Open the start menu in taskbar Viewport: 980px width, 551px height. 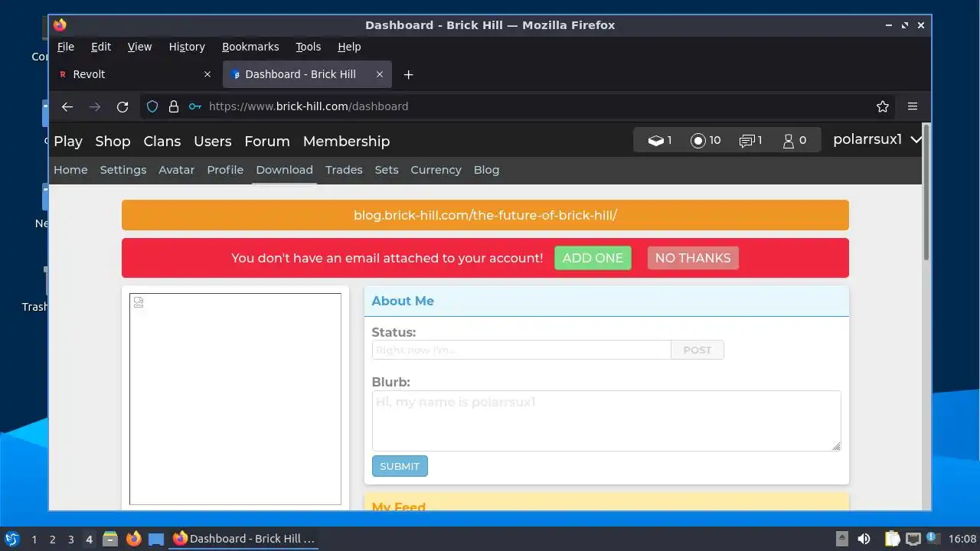coord(12,539)
